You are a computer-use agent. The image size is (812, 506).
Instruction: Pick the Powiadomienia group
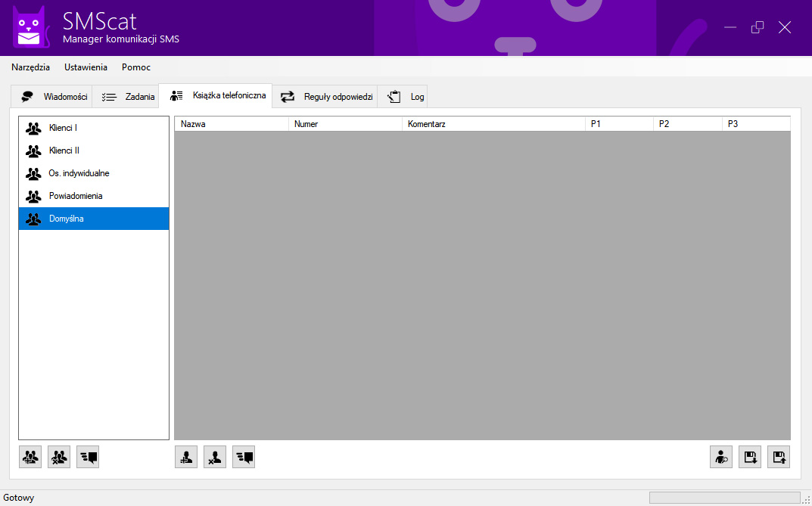click(94, 196)
